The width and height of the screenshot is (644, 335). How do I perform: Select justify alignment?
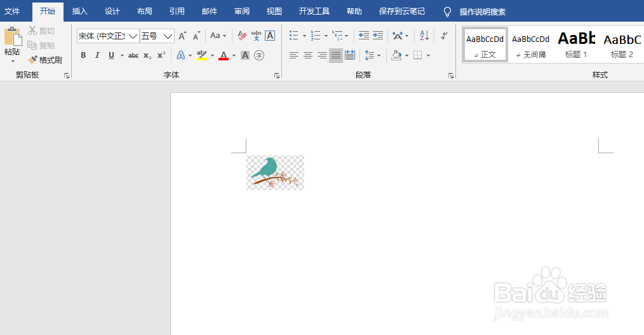[x=336, y=55]
